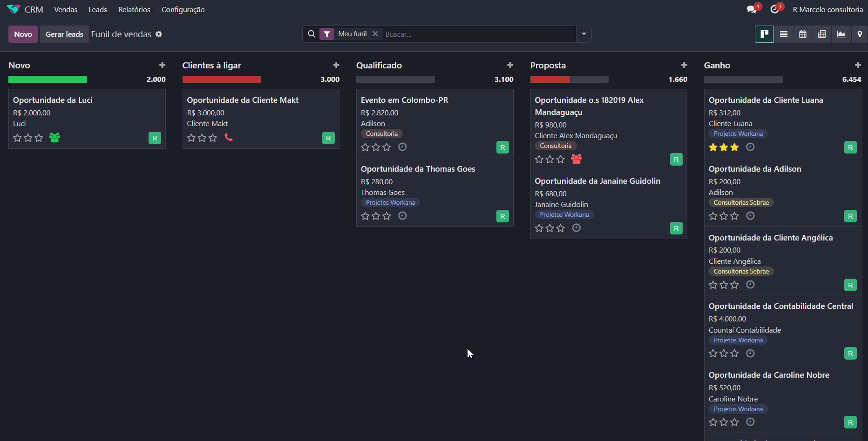Click the Novo button

click(x=23, y=34)
